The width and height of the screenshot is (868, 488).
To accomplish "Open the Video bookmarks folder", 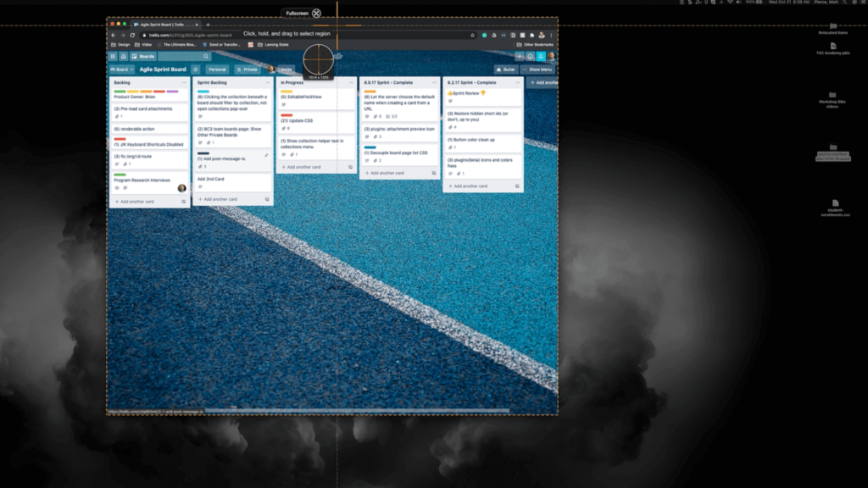I will click(143, 45).
